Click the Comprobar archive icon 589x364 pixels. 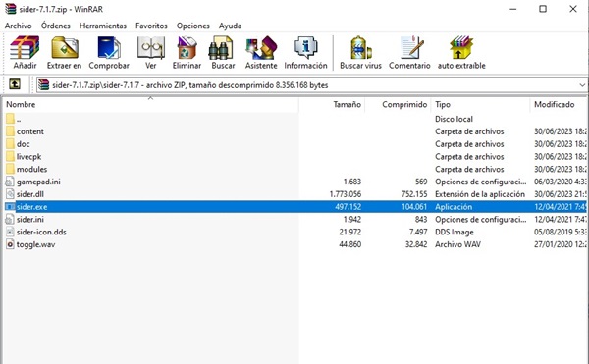tap(109, 48)
